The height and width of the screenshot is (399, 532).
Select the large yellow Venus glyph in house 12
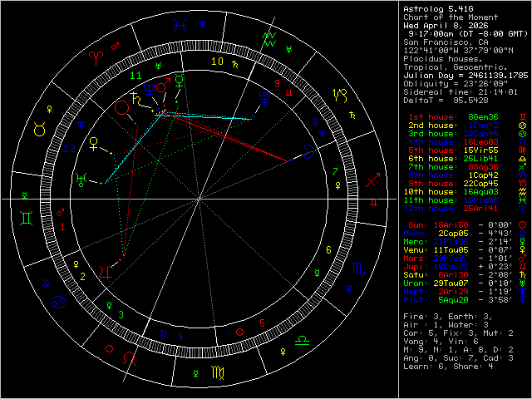(94, 144)
